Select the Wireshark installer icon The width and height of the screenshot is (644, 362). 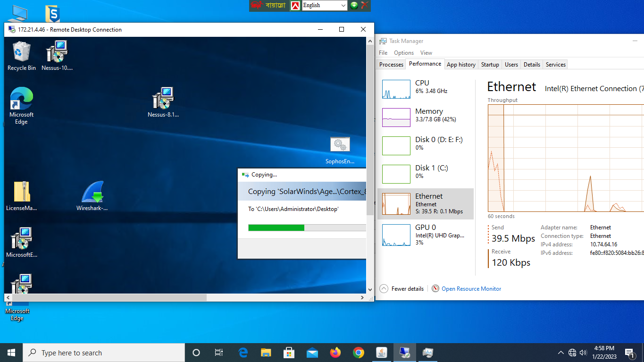[x=92, y=196]
